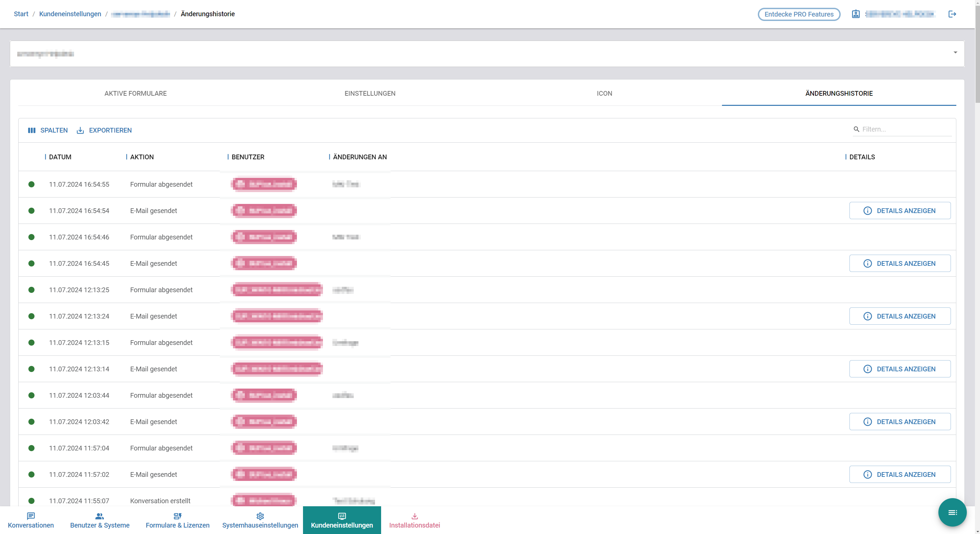
Task: Click the Kundeneinstellungen breadcrumb link
Action: coord(70,14)
